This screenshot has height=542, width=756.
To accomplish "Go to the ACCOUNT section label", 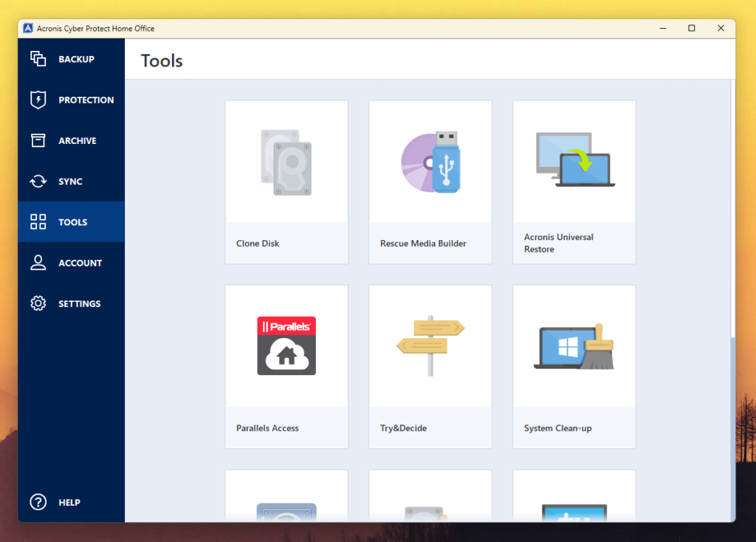I will click(80, 263).
